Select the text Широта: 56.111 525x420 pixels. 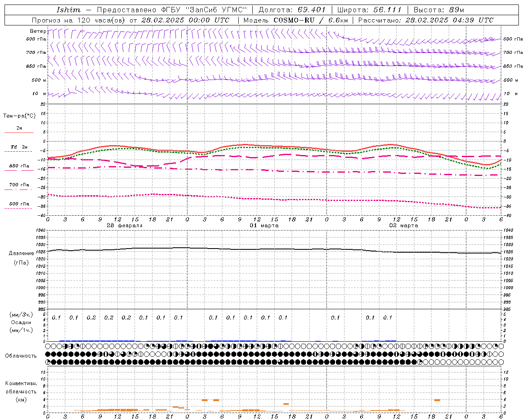pos(369,10)
